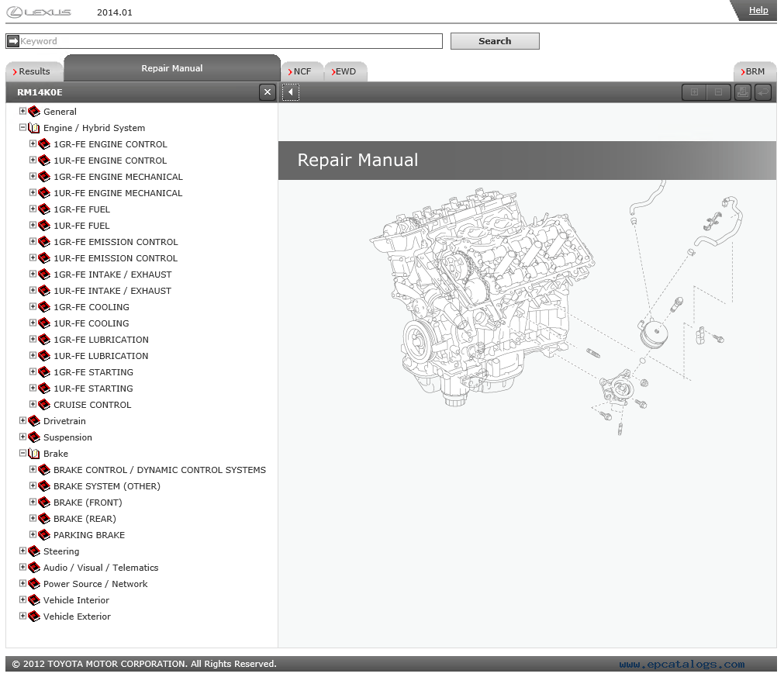Click the red book icon beside General
The width and height of the screenshot is (784, 677).
coord(34,112)
